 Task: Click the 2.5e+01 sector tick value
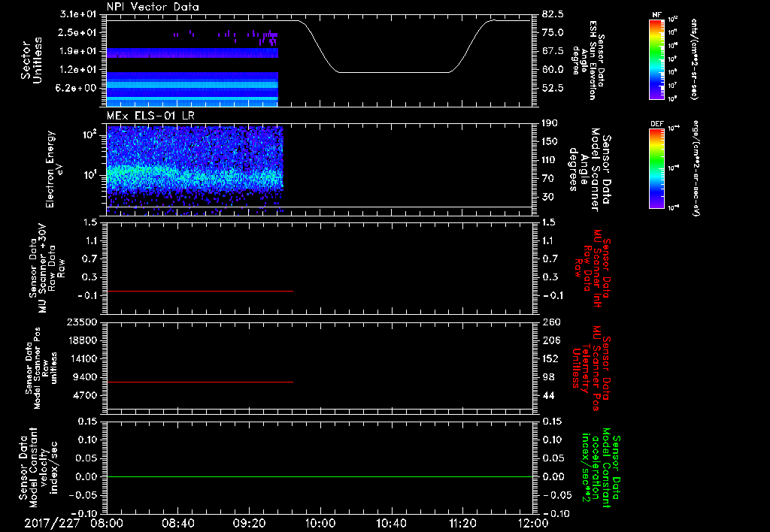[x=78, y=32]
